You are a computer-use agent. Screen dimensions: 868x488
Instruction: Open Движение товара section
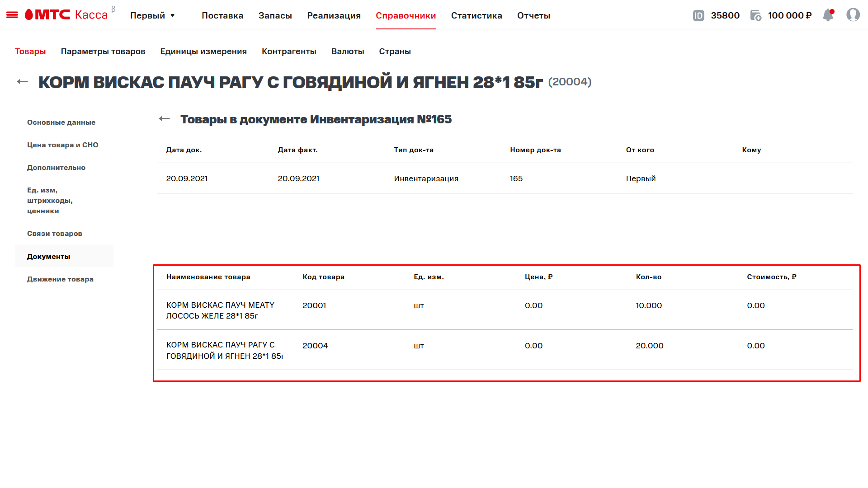pyautogui.click(x=60, y=279)
